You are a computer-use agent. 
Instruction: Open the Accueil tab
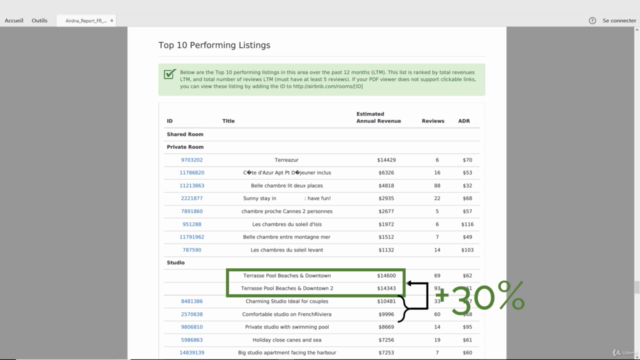point(14,20)
